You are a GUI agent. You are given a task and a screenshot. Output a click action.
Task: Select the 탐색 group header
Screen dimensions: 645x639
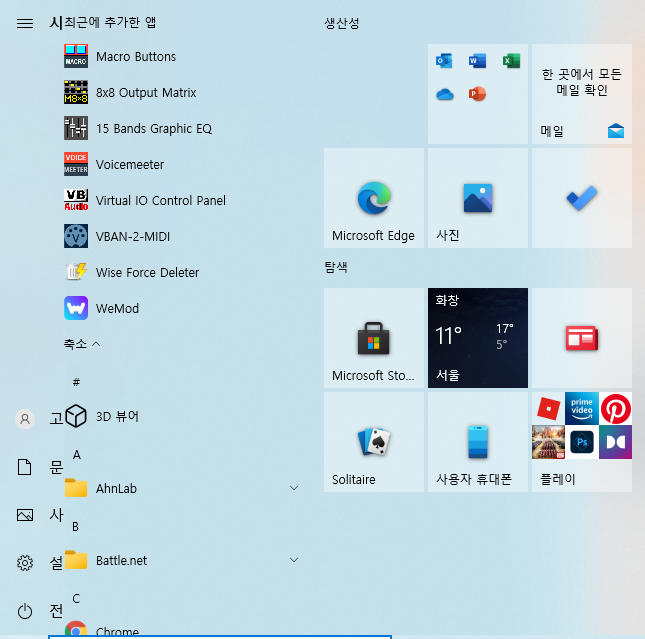[x=336, y=267]
